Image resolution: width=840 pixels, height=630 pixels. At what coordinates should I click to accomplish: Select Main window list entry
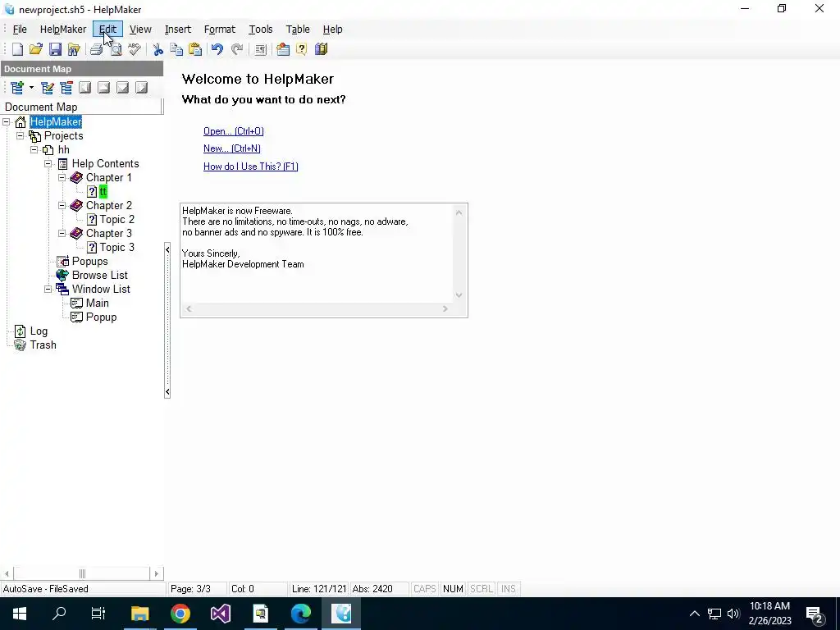[97, 303]
